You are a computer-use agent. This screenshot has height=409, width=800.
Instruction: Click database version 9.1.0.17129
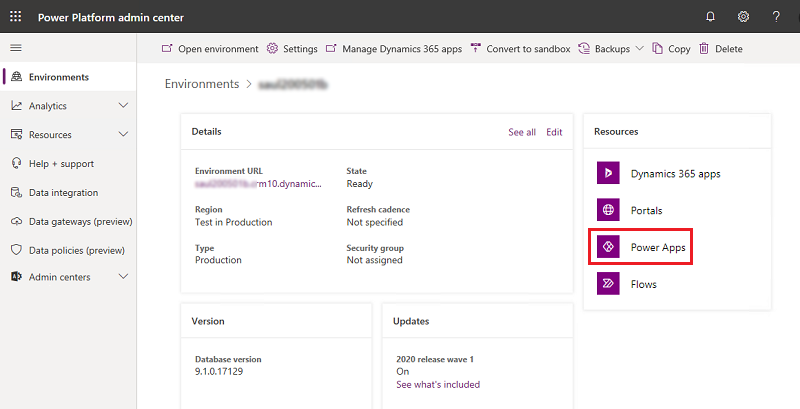tap(219, 371)
